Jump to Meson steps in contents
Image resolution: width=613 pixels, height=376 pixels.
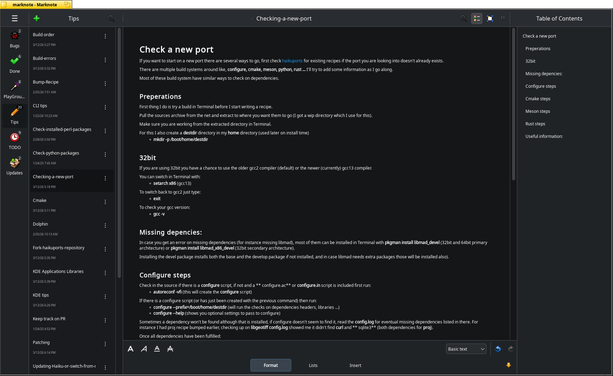tap(538, 111)
